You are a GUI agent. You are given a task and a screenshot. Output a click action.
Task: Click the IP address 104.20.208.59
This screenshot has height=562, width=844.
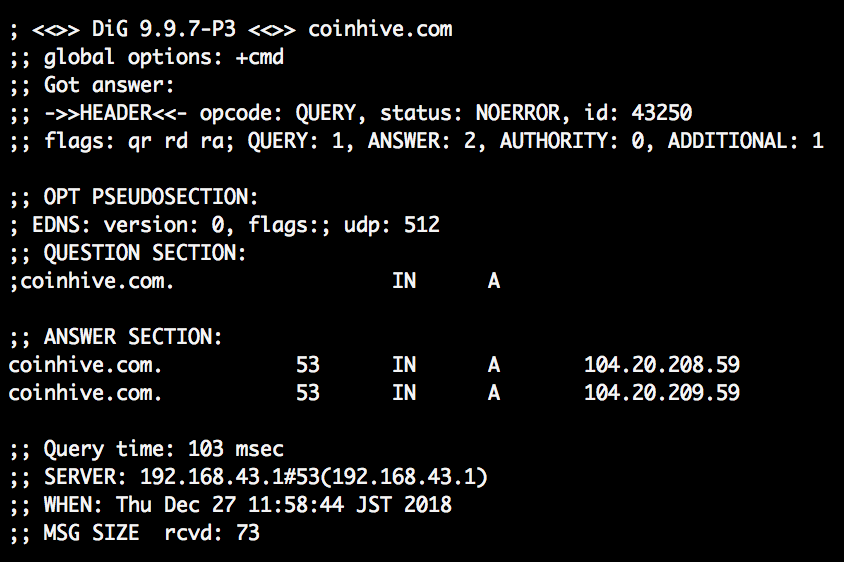(x=662, y=365)
